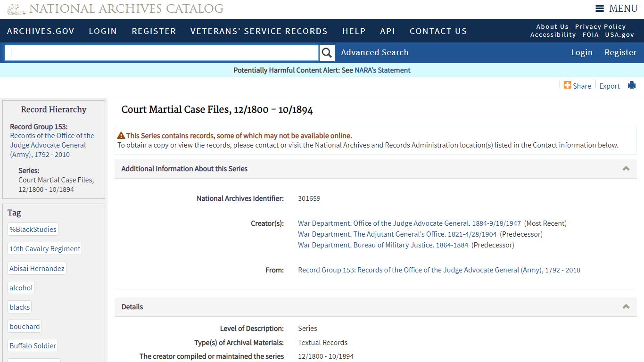644x362 pixels.
Task: Click the magnifying glass search icon
Action: point(327,53)
